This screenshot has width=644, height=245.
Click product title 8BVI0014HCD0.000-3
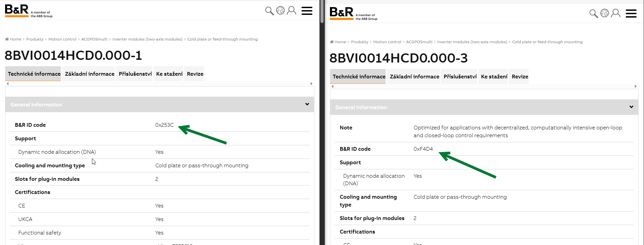399,58
